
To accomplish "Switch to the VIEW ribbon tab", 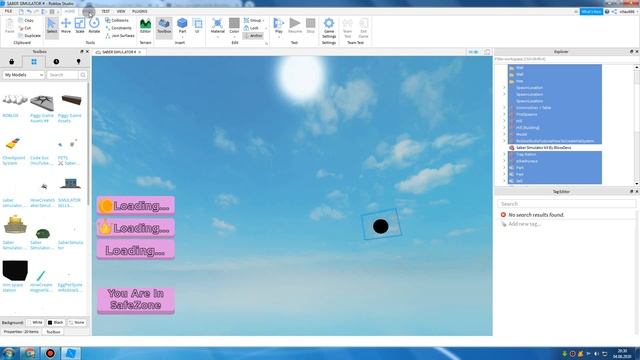I will pos(121,11).
